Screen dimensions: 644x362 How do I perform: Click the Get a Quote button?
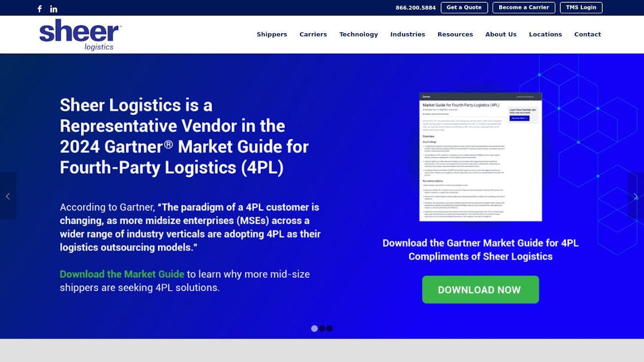pos(464,8)
